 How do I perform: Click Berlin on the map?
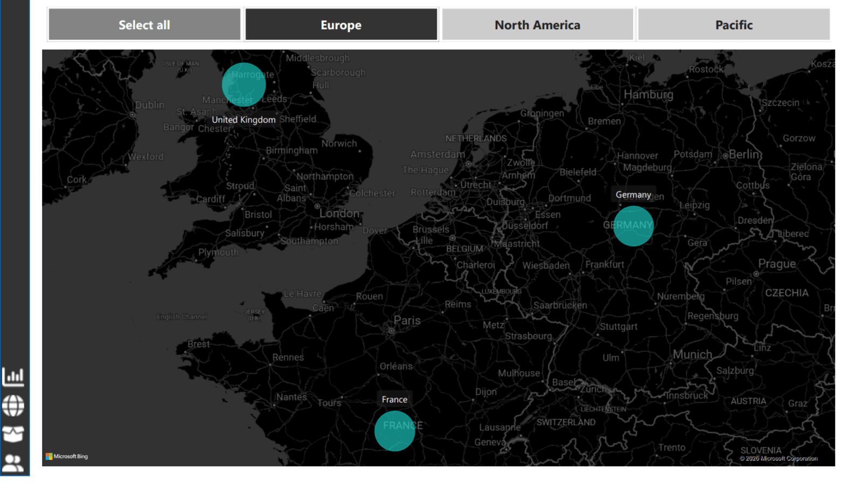[x=745, y=155]
